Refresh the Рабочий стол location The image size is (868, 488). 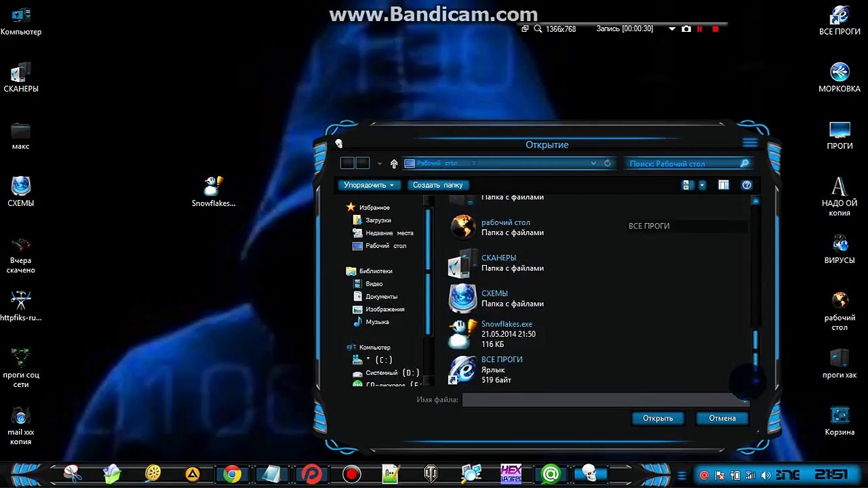(x=608, y=163)
